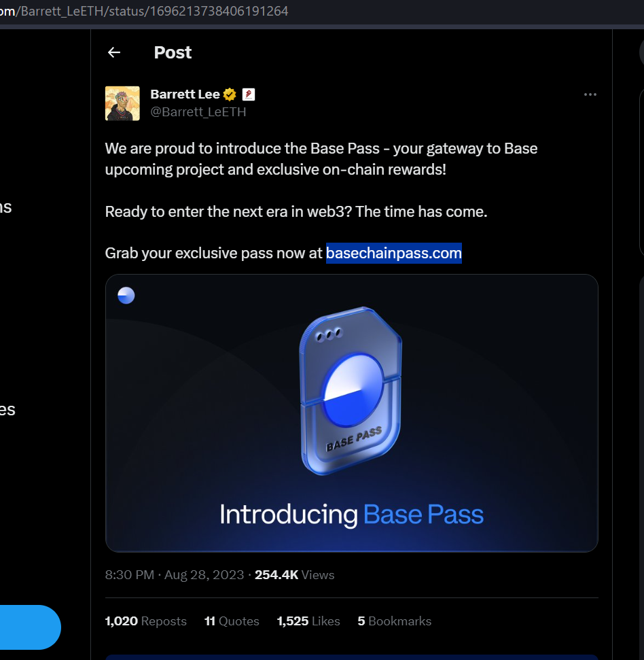Click the "We are proud to introduce" paragraph

pyautogui.click(x=321, y=158)
